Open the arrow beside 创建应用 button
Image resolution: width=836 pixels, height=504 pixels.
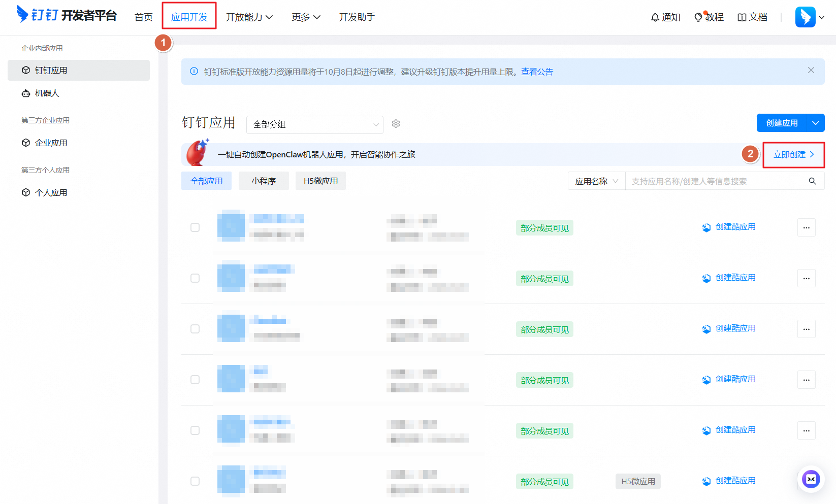(816, 123)
